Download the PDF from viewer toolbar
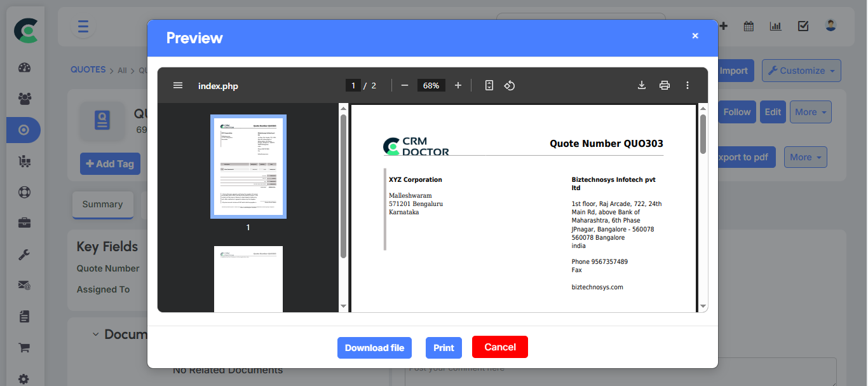The height and width of the screenshot is (386, 868). (x=642, y=85)
